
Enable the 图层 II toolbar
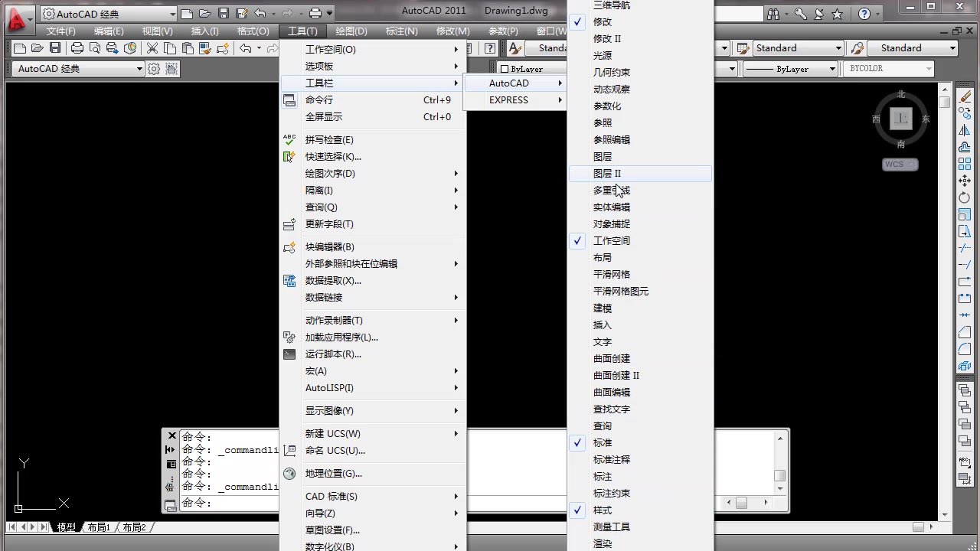[x=640, y=174]
